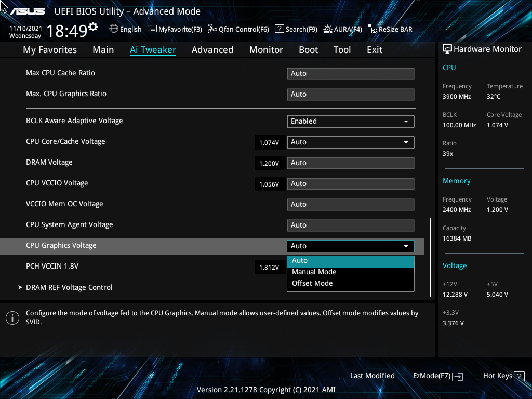Click the info icon beside help text
This screenshot has height=399, width=532.
(12, 318)
